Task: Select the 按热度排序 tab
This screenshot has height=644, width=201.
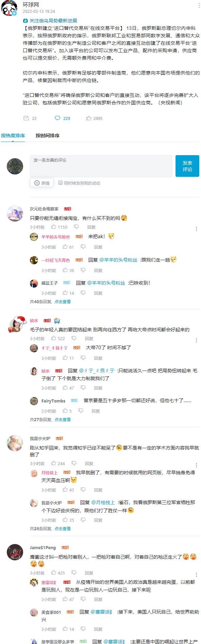Action: [13, 136]
